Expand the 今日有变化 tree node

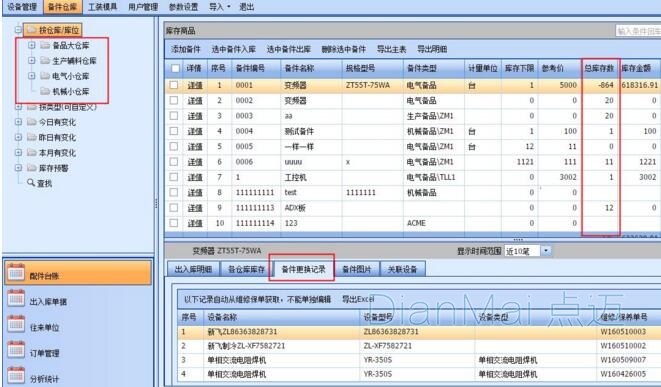tap(18, 122)
